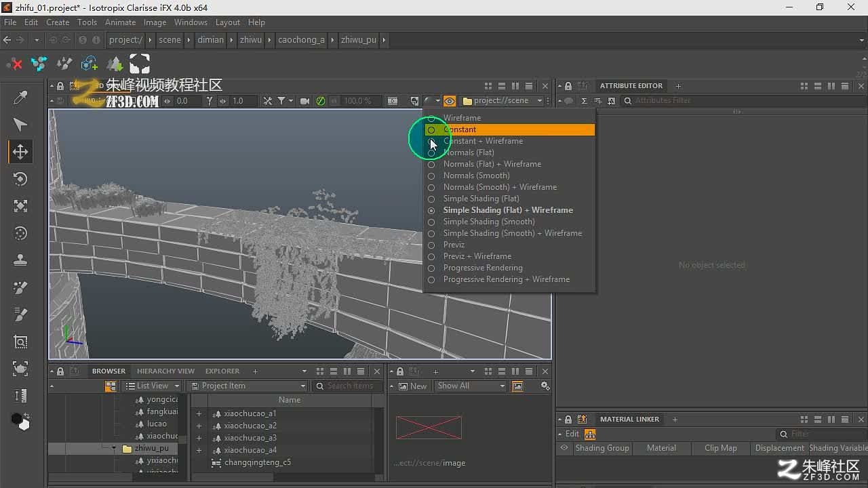Viewport: 868px width, 488px height.
Task: Click the combiner shelf icon with cyan arrows
Action: point(39,64)
